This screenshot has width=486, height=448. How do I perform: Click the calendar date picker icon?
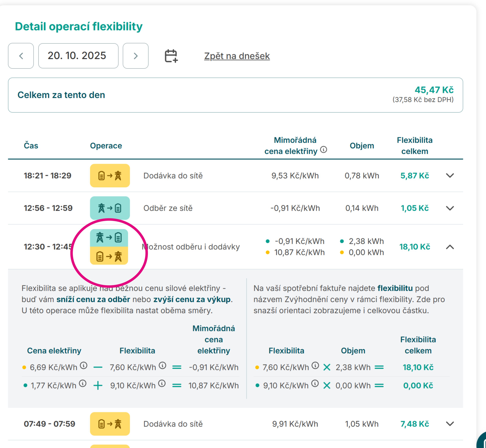tap(171, 56)
